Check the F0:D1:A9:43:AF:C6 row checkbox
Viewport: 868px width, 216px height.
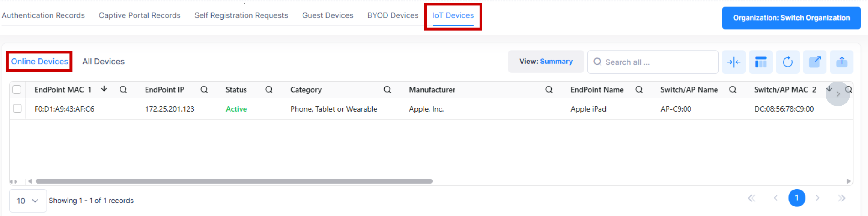[x=17, y=108]
